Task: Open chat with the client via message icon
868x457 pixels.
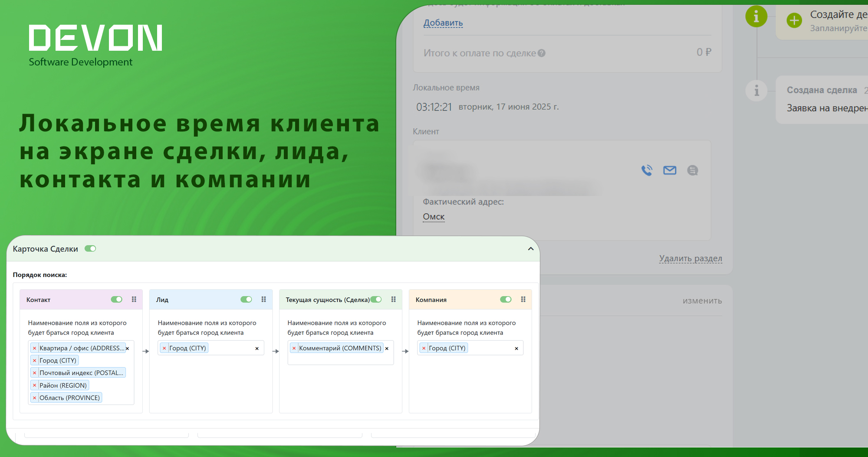Action: tap(693, 170)
